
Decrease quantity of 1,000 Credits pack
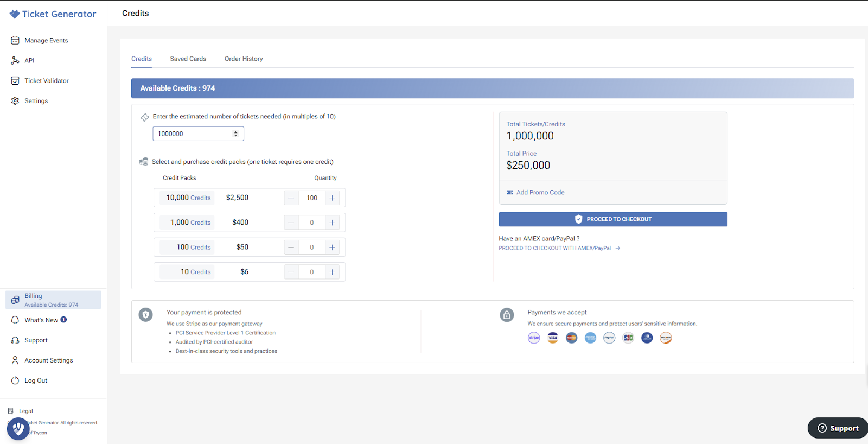point(291,223)
